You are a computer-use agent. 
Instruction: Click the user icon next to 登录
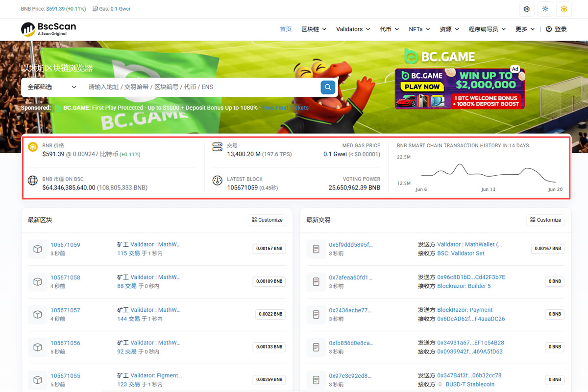click(x=549, y=29)
